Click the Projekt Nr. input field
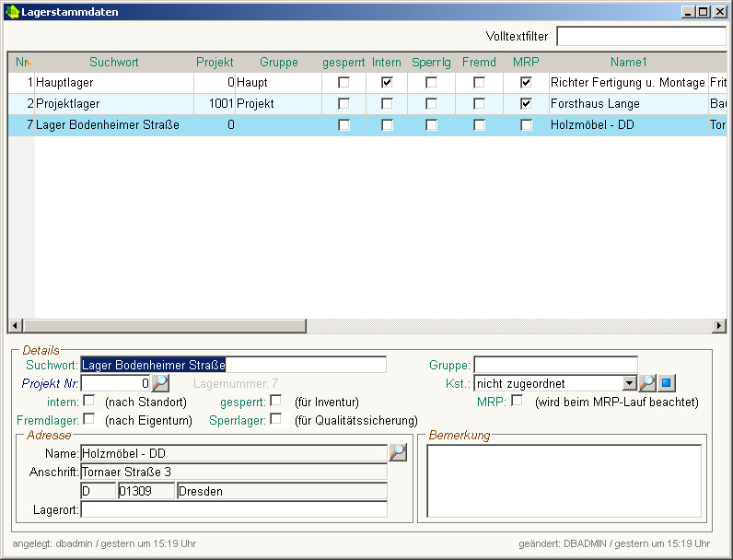The image size is (733, 560). pos(115,383)
